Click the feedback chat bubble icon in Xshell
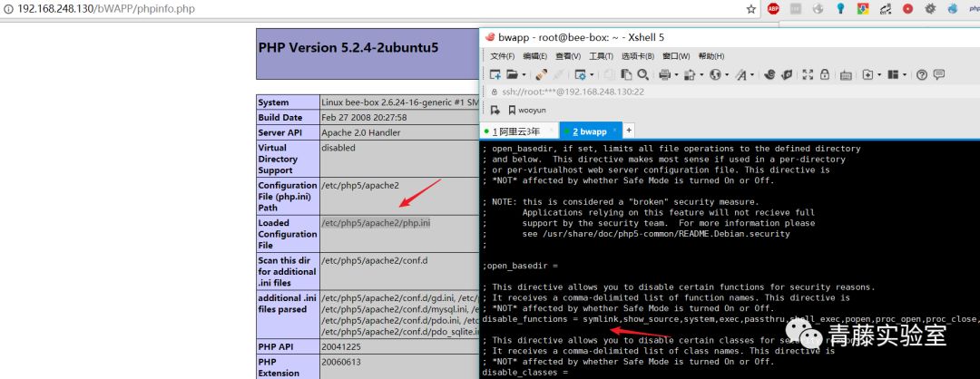Screen dimensions: 980x379 (939, 75)
